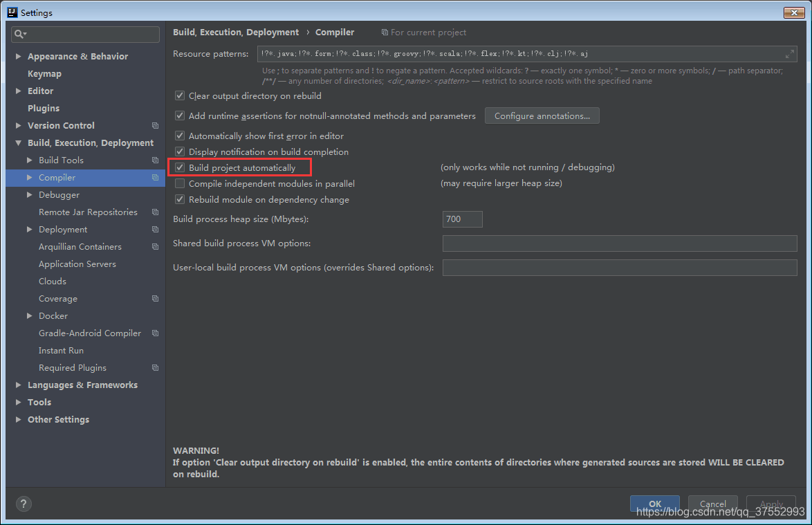Click the Build process heap size field
The width and height of the screenshot is (812, 525).
coord(463,219)
